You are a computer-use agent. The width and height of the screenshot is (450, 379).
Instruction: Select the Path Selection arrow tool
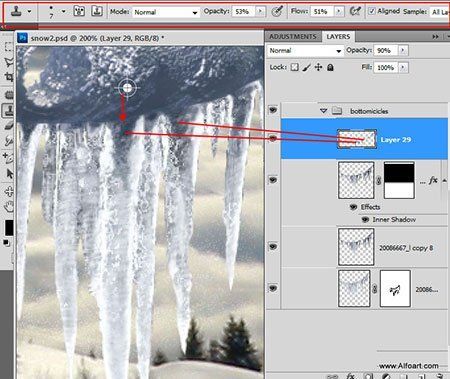(9, 173)
